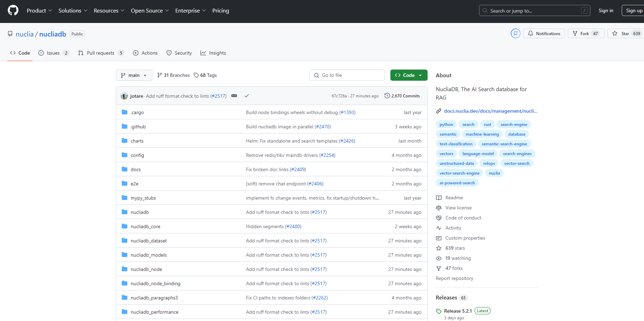The height and width of the screenshot is (321, 644).
Task: Click the Custom properties icon
Action: (439, 238)
